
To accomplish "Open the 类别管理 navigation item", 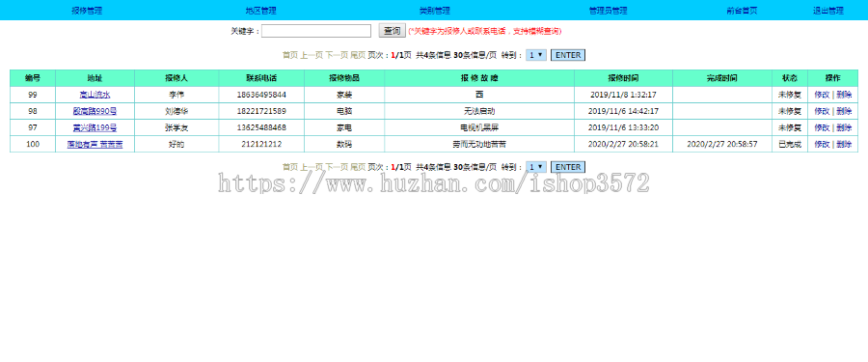I will pos(435,11).
